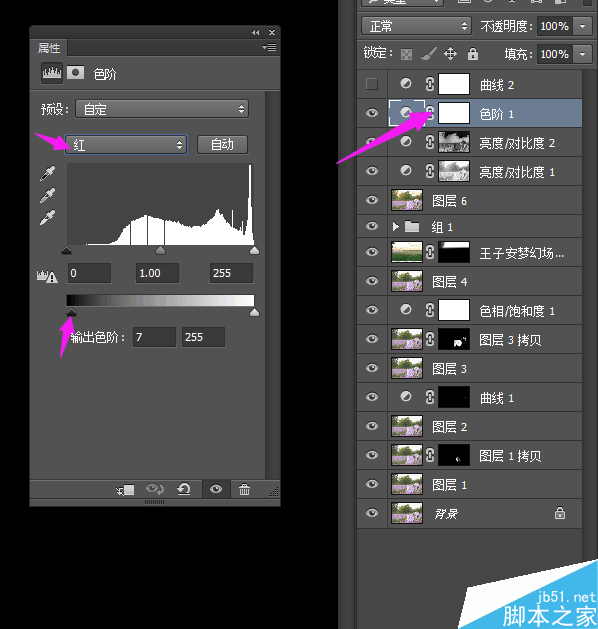Toggle layer visibility eye in Properties footer
Viewport: 598px width, 629px height.
[x=216, y=489]
